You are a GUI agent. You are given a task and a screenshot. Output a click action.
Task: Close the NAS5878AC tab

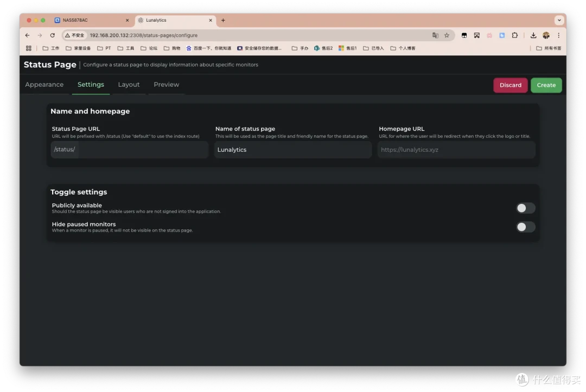[x=127, y=20]
